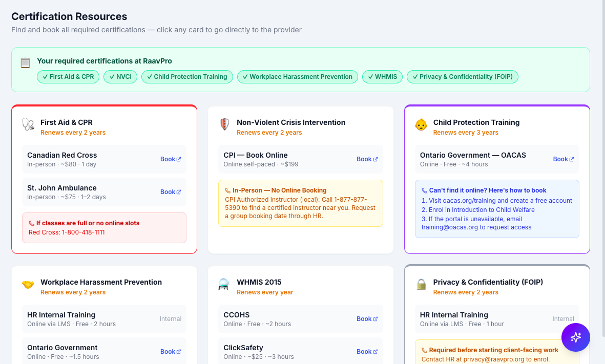The image size is (605, 364).
Task: Click the phone icon in the red classes-full notice
Action: tap(32, 223)
